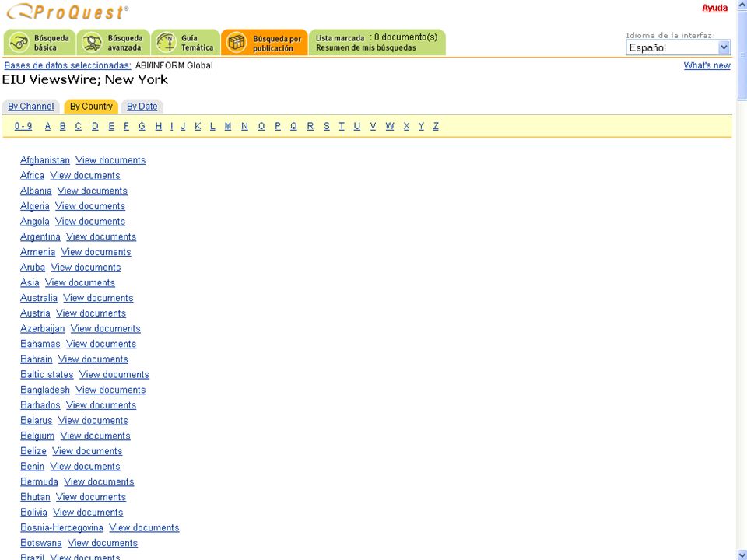Jump to letter P index

click(x=278, y=126)
